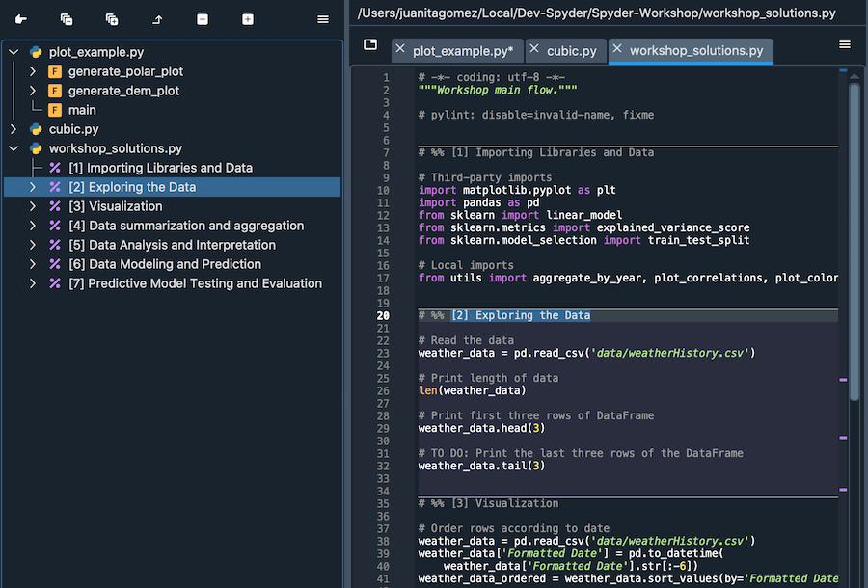Click the editor's vertical scrollbar
Screen dimensions: 868x588
[853, 241]
